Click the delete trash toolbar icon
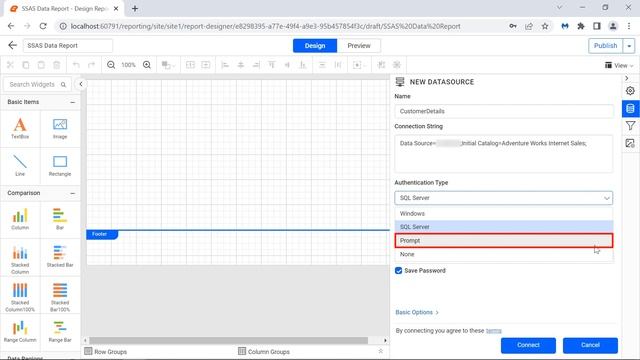 57,65
